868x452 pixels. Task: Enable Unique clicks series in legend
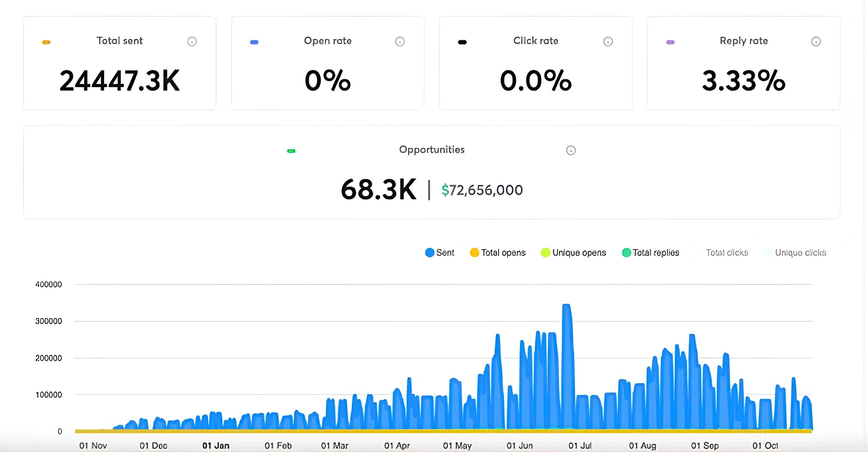800,252
